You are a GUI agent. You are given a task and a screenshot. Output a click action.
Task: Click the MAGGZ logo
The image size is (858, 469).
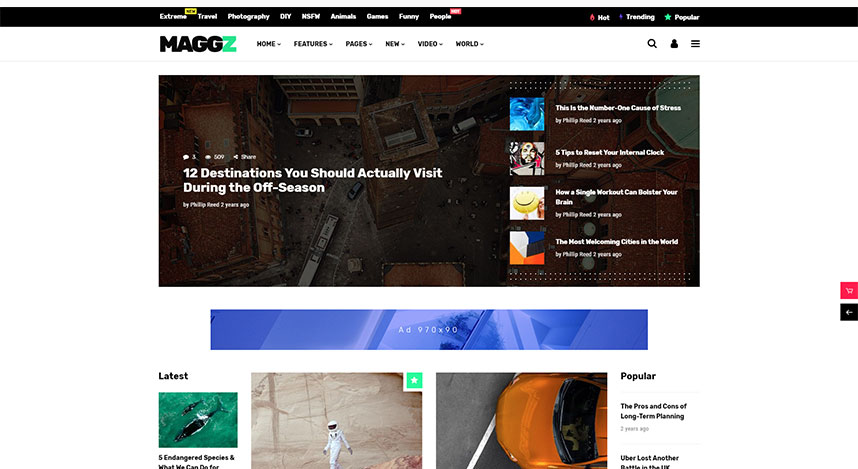pos(198,44)
